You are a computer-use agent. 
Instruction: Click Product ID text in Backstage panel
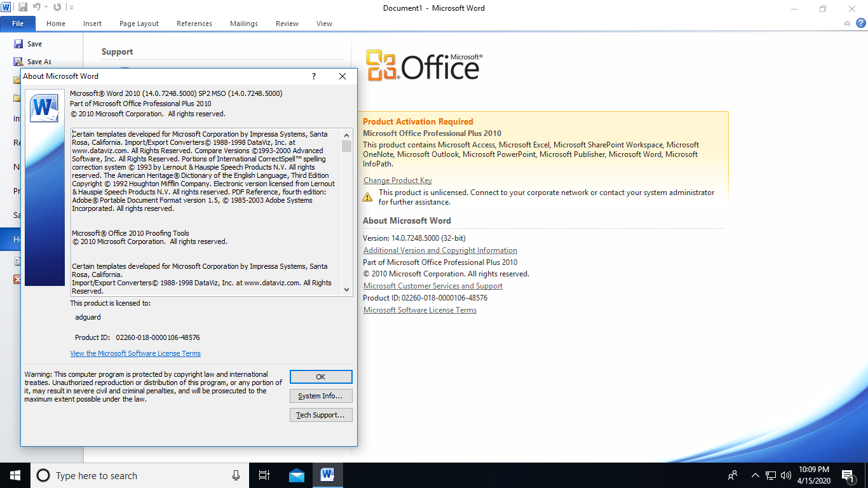point(425,298)
